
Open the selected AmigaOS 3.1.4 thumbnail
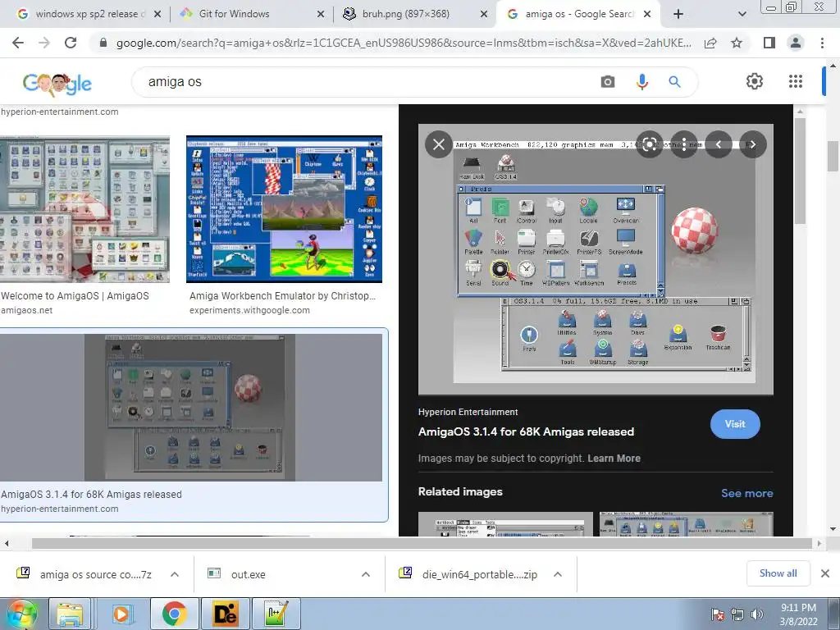tap(190, 408)
